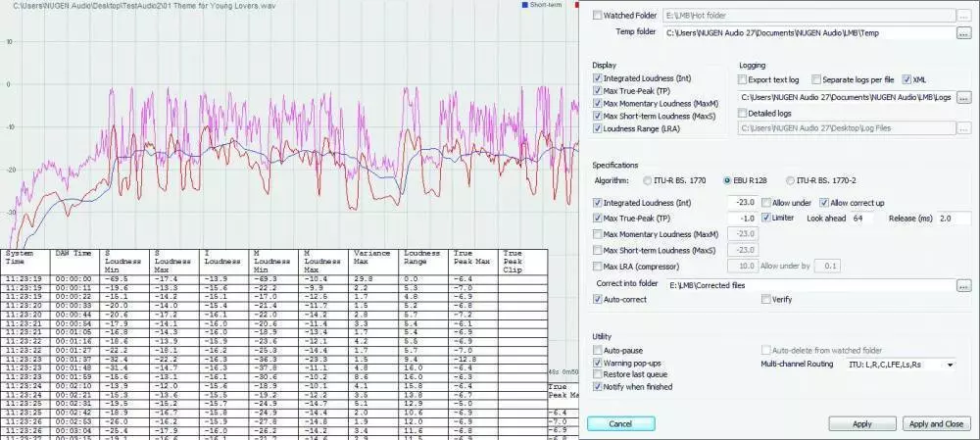Enable Max LRA (compressor) checkbox

pos(598,267)
